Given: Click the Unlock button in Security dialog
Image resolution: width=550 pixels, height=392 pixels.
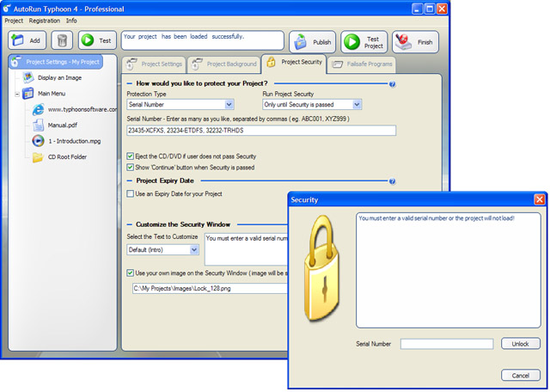Looking at the screenshot, I should coord(521,344).
